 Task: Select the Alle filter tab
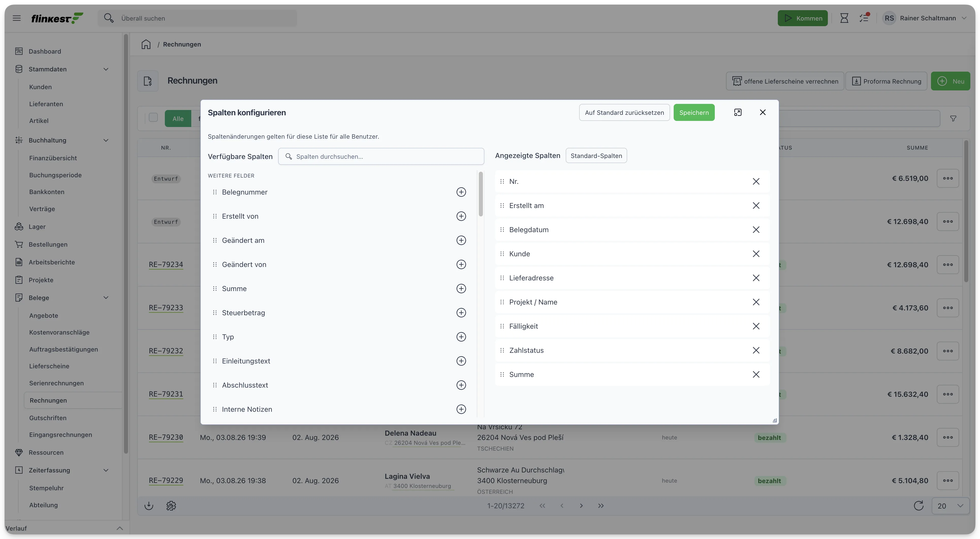pos(178,119)
